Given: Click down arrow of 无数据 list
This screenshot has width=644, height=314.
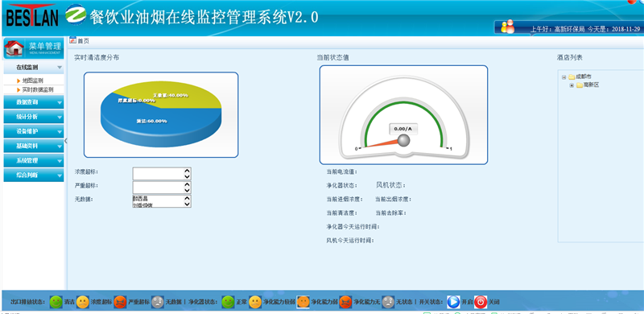Looking at the screenshot, I should (x=188, y=204).
